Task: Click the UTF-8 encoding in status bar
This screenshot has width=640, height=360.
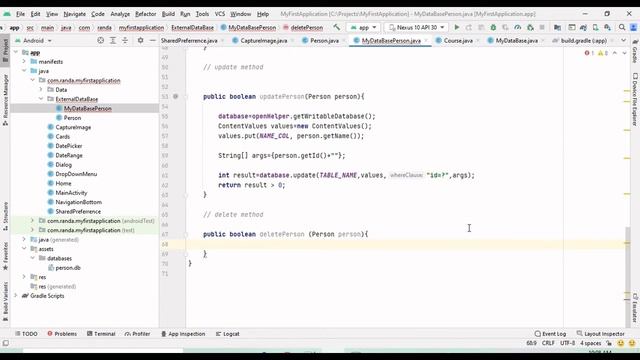Action: [567, 343]
